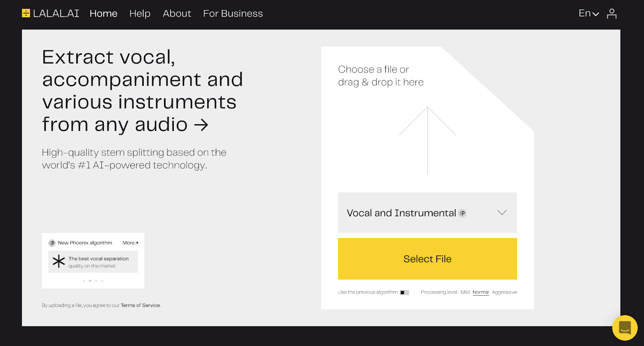Viewport: 644px width, 346px height.
Task: Click the yellow Select File button
Action: (x=427, y=259)
